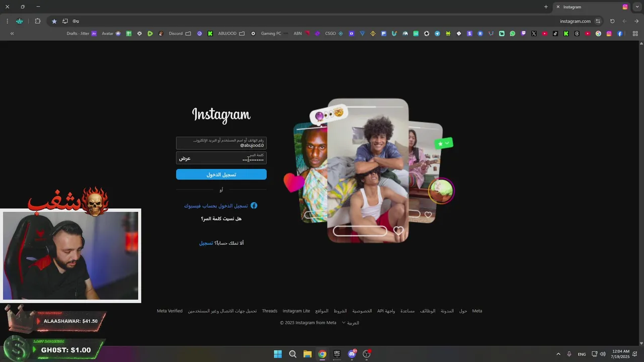
Task: Click the bookmark star icon in address bar
Action: pos(54,21)
